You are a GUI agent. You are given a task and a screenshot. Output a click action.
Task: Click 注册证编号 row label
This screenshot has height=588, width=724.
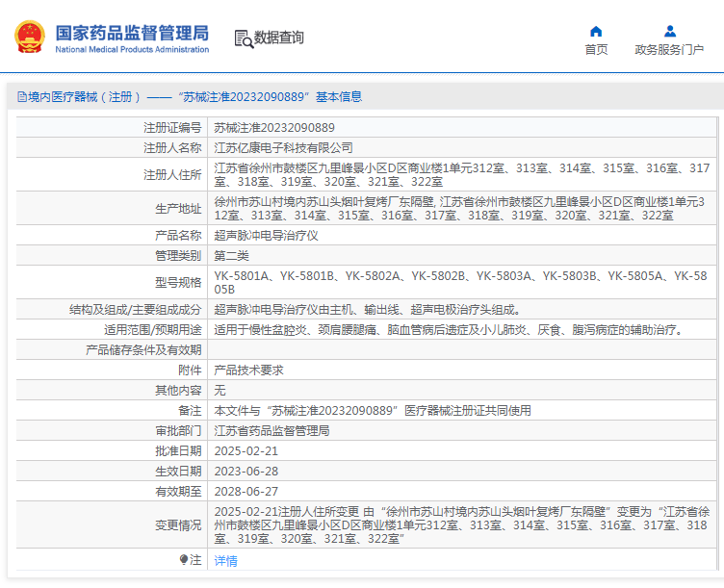[172, 128]
